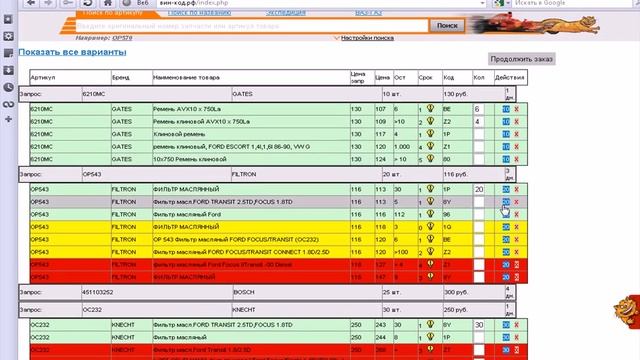Open the Links panel in the sidebar
The width and height of the screenshot is (640, 360).
(x=8, y=104)
